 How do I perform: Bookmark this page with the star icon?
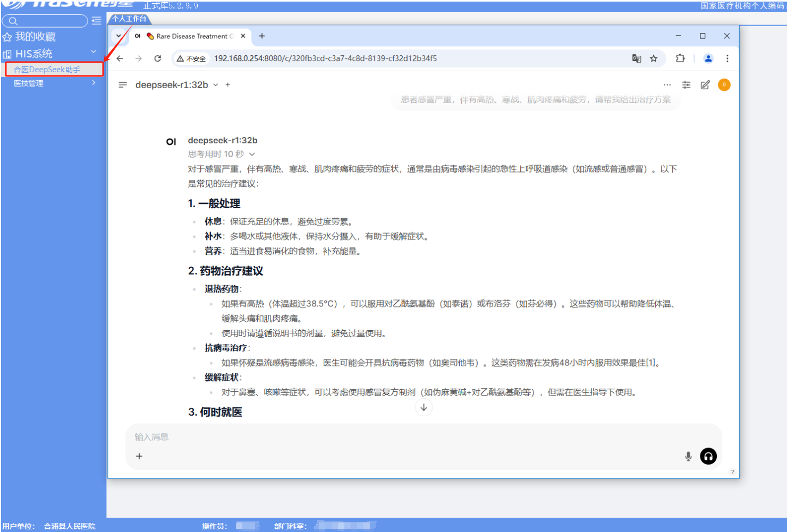click(x=654, y=58)
